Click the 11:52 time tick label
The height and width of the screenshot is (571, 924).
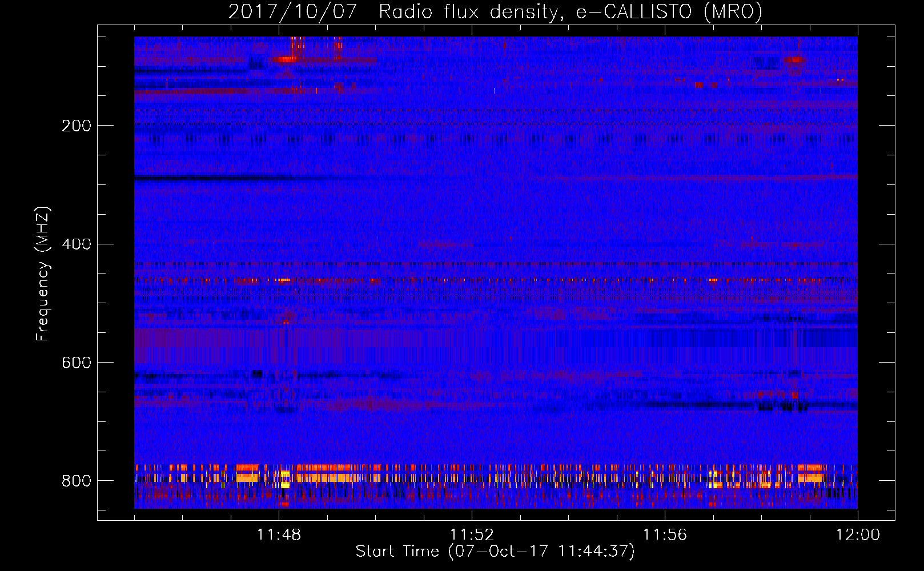point(472,534)
